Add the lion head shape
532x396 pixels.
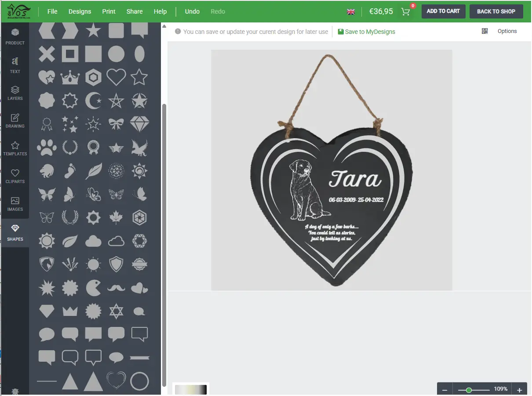pyautogui.click(x=47, y=171)
